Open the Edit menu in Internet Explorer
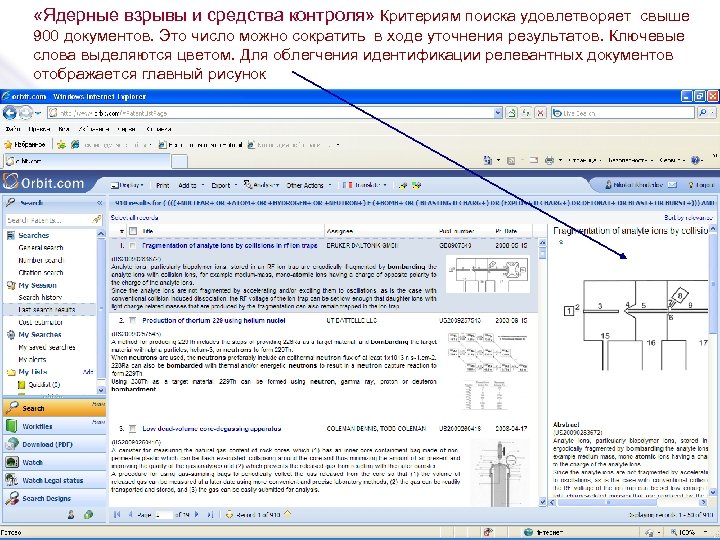This screenshot has width=720, height=540. coord(39,129)
